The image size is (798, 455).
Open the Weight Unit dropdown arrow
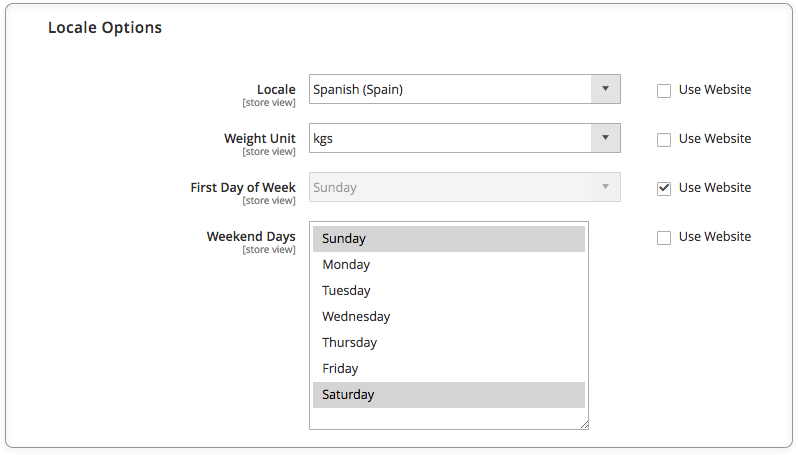tap(605, 138)
